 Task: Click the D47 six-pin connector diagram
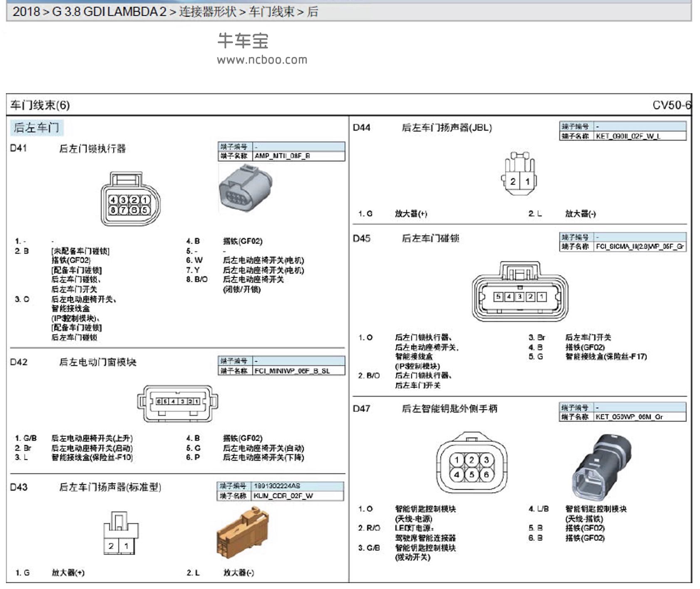pyautogui.click(x=472, y=463)
